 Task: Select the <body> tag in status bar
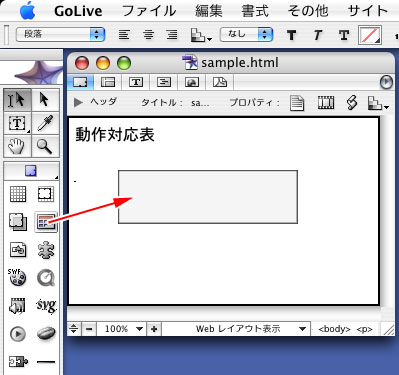point(334,329)
